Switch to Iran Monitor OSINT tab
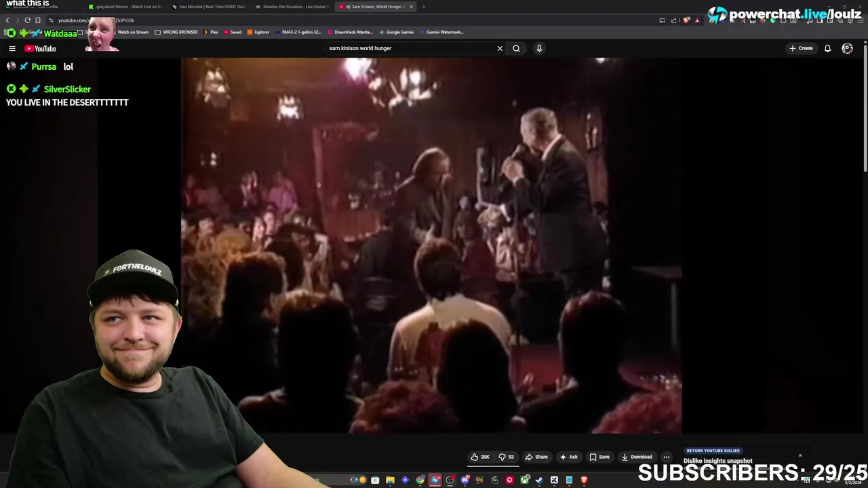 click(x=209, y=7)
